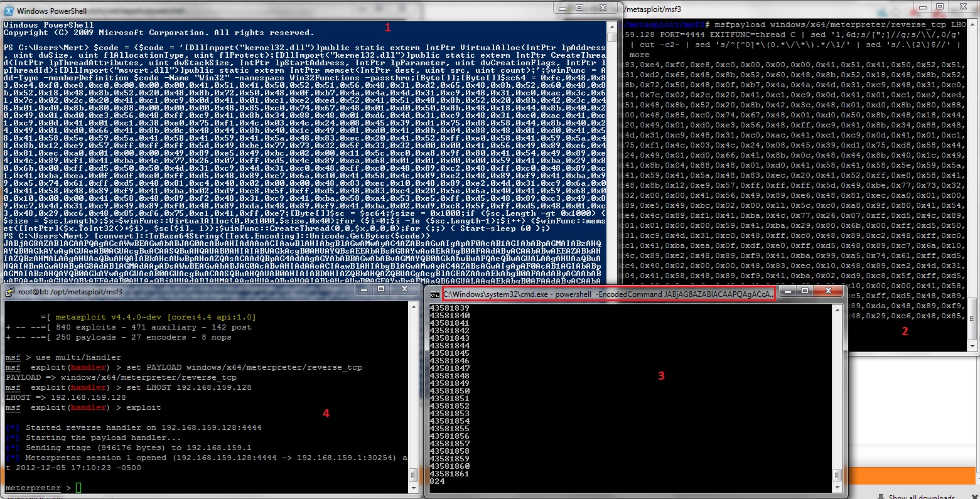This screenshot has width=980, height=499.
Task: Maximize the cmd.exe powershell window
Action: [x=805, y=292]
